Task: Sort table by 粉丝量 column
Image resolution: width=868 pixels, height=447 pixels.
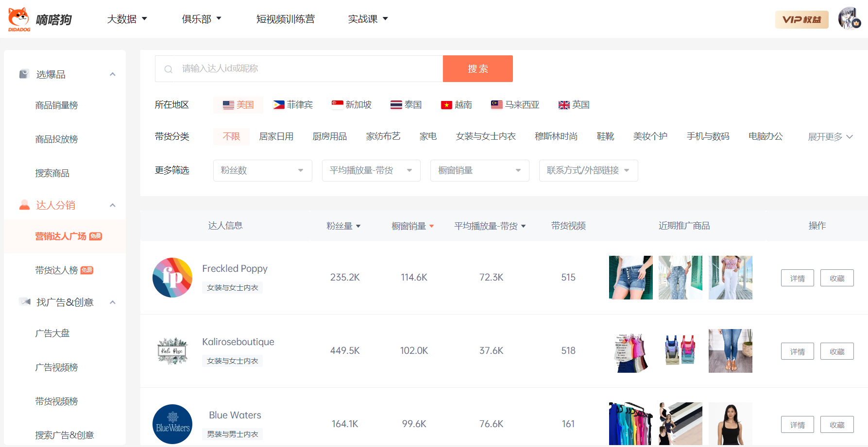Action: [x=343, y=226]
